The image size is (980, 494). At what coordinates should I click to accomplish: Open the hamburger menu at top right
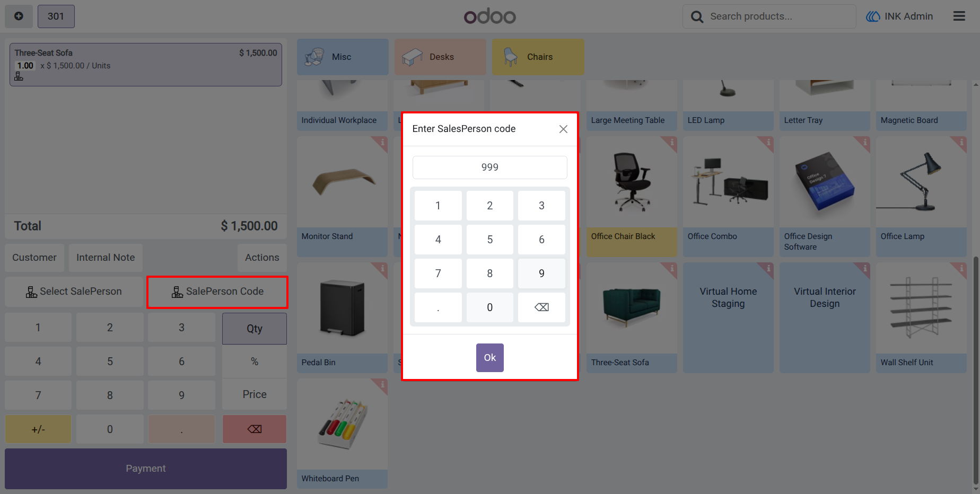tap(959, 16)
